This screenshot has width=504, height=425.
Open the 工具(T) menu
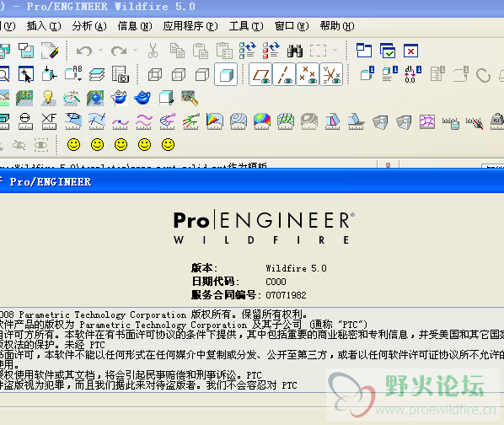(x=246, y=26)
